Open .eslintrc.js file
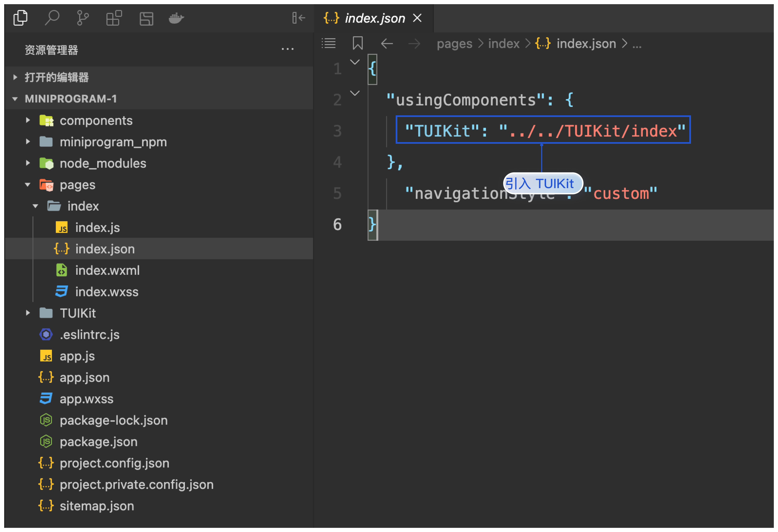Viewport: 778px width, 532px height. 159,334
